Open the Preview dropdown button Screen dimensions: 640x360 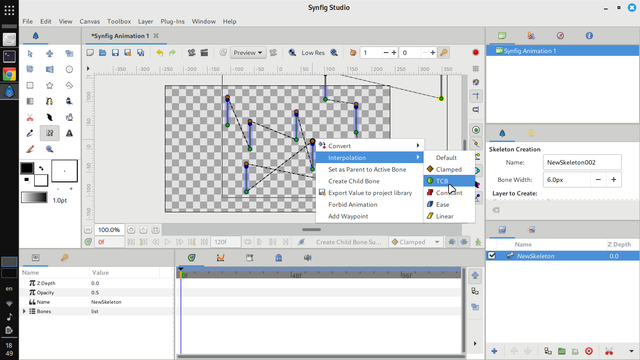click(x=248, y=53)
